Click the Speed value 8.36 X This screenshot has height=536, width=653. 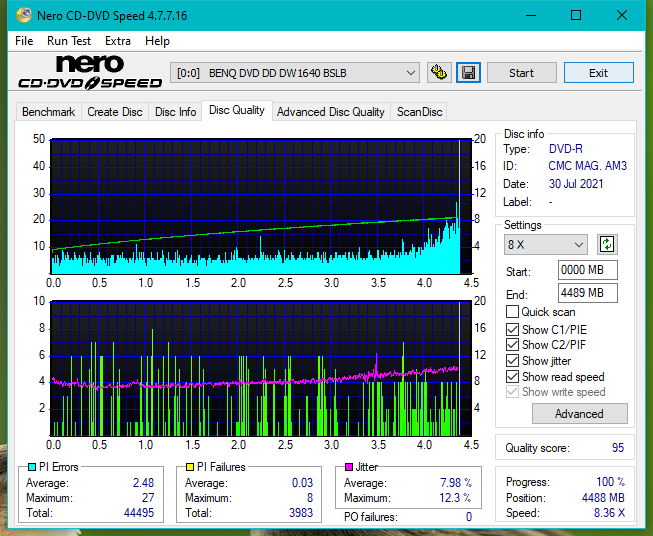click(609, 513)
